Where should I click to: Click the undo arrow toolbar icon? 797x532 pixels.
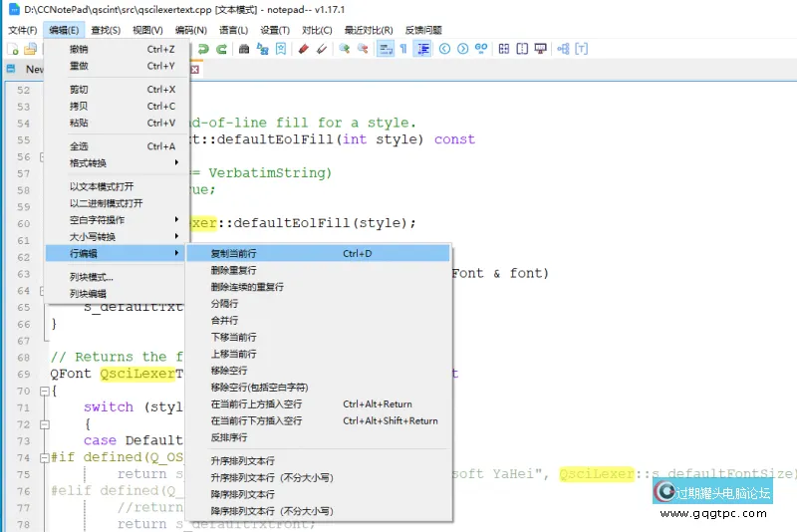click(x=203, y=49)
